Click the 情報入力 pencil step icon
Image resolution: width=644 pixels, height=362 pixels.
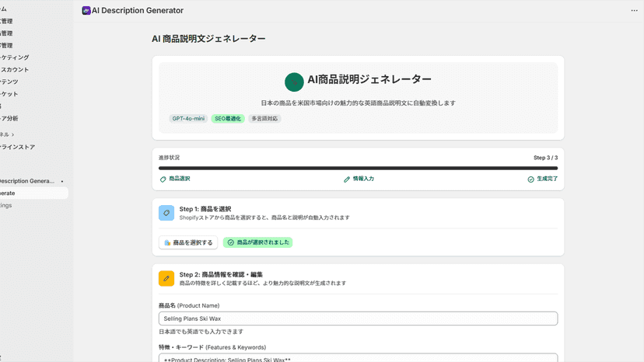point(347,179)
